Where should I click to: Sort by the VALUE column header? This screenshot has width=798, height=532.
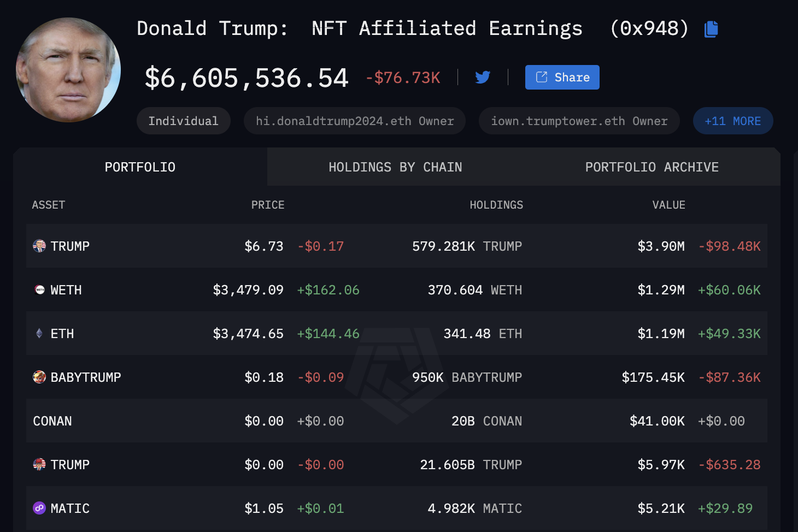(668, 205)
